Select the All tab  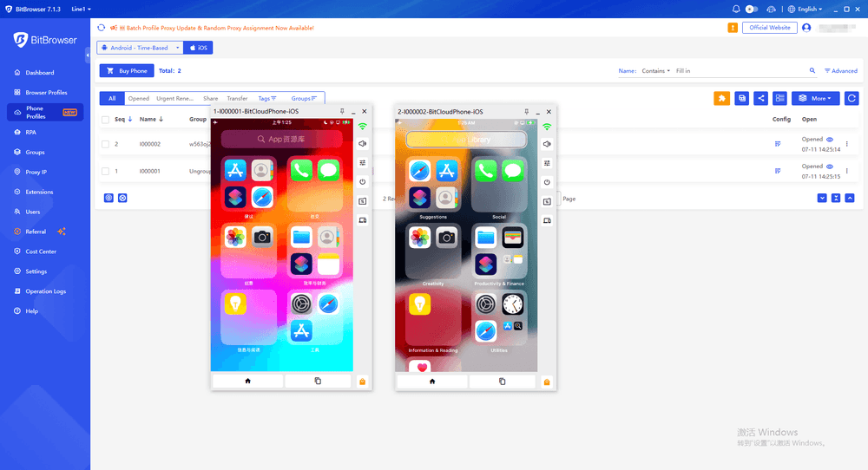pyautogui.click(x=112, y=99)
